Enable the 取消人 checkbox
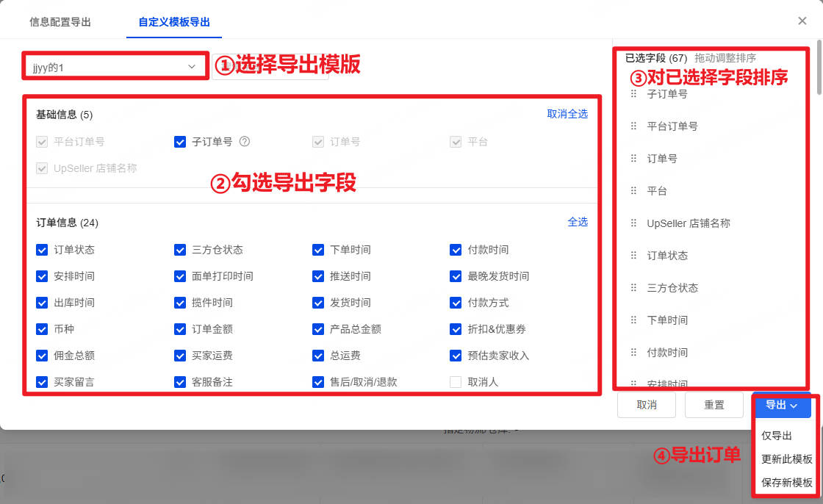Viewport: 823px width, 504px height. [456, 382]
